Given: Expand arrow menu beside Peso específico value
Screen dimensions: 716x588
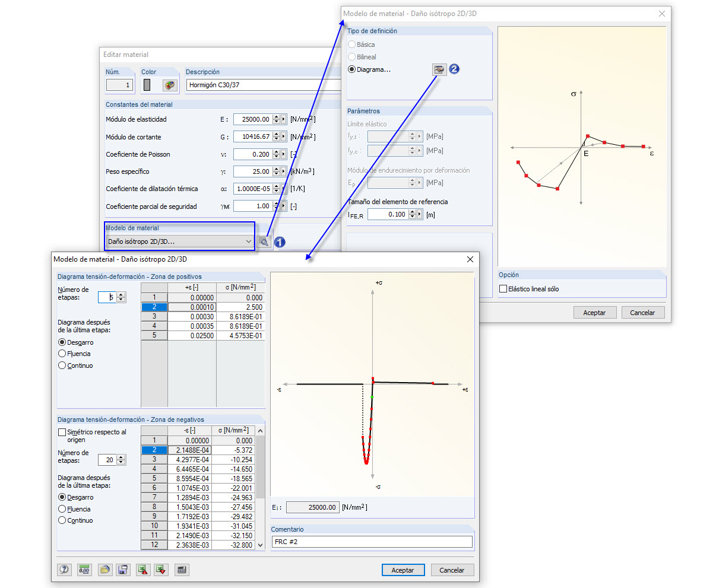Looking at the screenshot, I should pyautogui.click(x=284, y=171).
